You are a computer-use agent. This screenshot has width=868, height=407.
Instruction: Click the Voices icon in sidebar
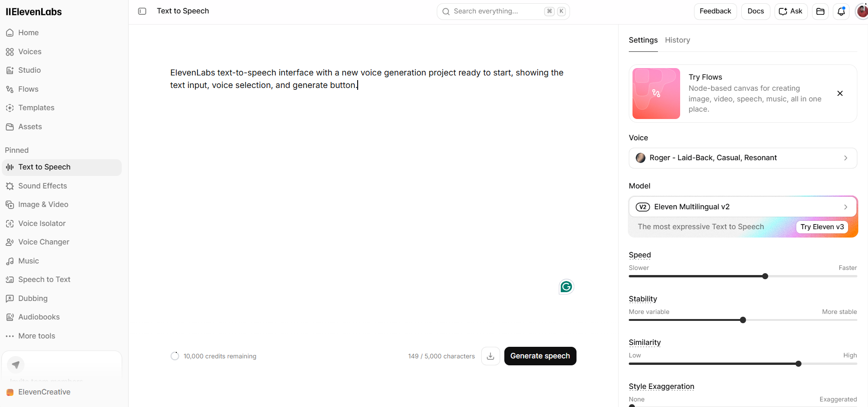tap(10, 52)
